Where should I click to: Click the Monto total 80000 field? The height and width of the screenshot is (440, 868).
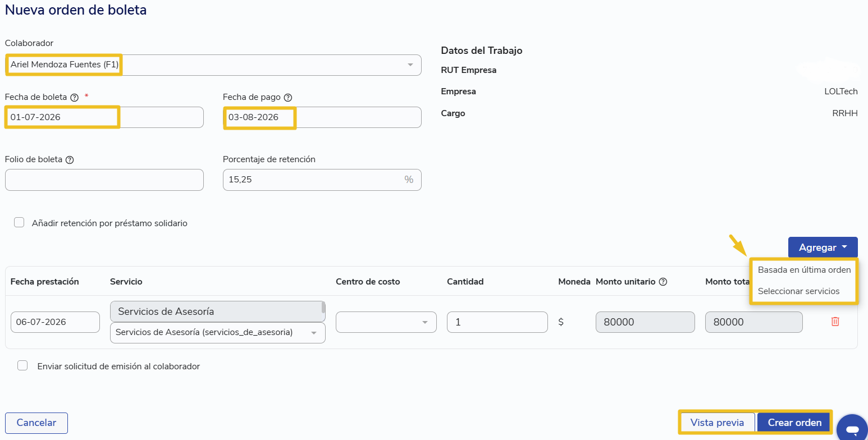754,322
